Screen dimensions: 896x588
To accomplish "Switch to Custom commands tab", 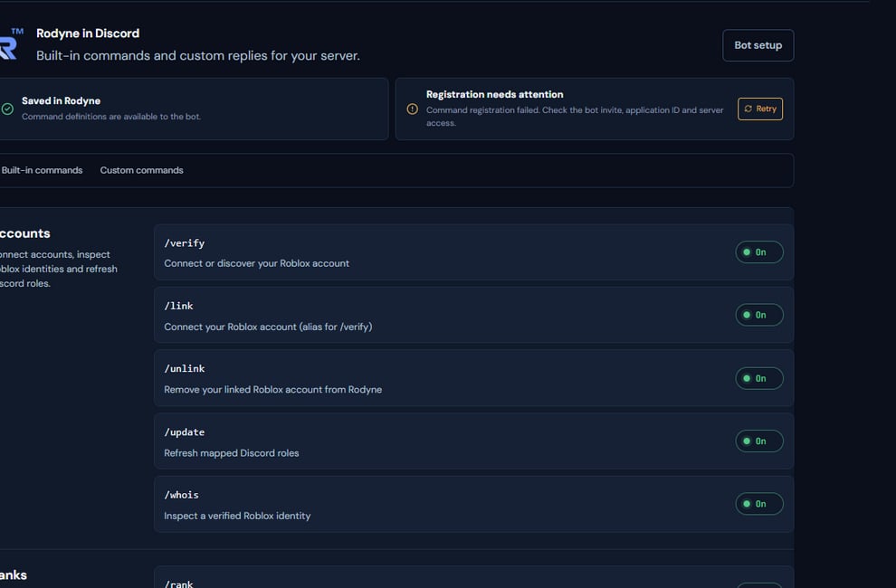I will click(x=142, y=170).
